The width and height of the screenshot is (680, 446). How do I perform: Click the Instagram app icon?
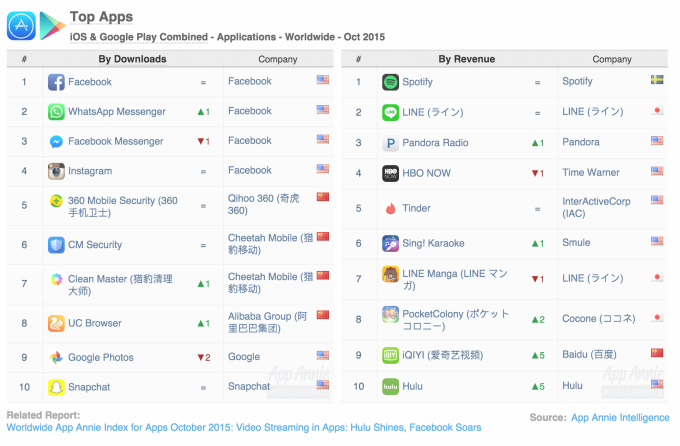click(56, 171)
